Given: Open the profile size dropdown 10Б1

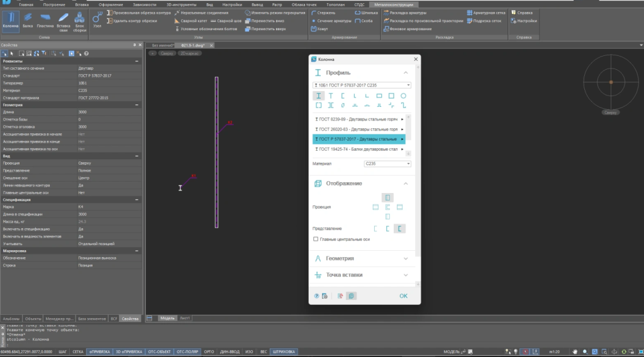Looking at the screenshot, I should [x=362, y=85].
